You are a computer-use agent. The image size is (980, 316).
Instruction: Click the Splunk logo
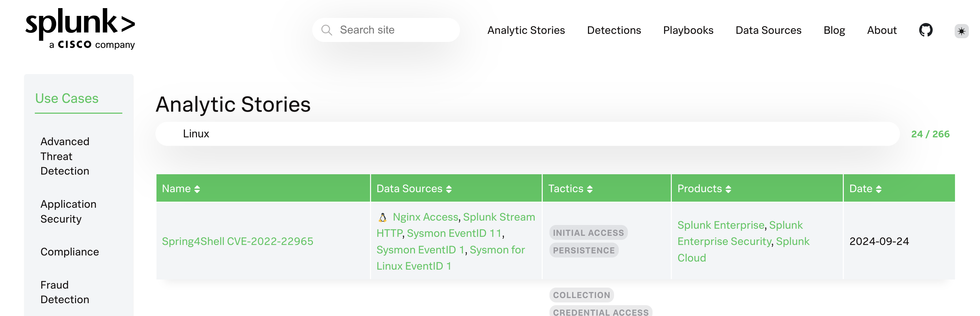coord(80,28)
